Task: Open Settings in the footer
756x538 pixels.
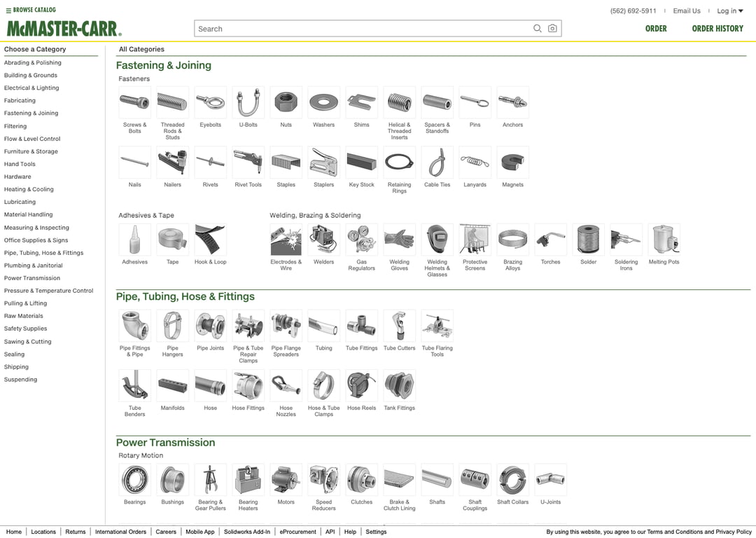Action: (x=376, y=532)
